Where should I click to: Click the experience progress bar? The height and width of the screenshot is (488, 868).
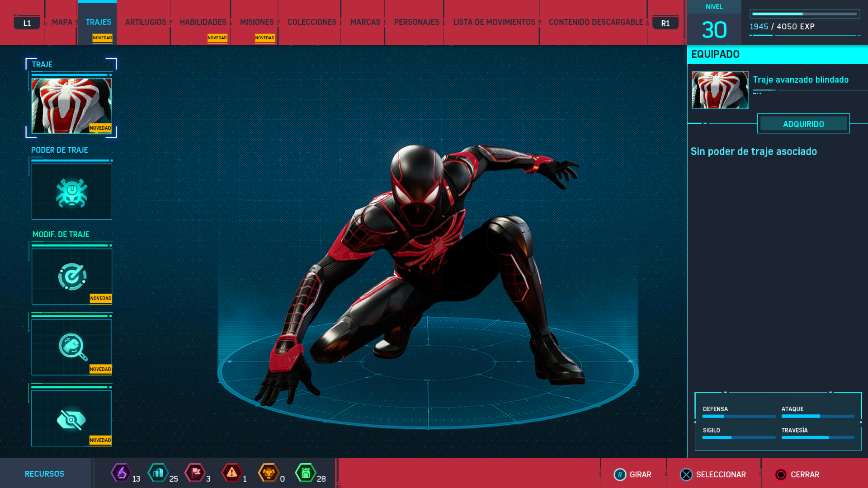tap(805, 14)
